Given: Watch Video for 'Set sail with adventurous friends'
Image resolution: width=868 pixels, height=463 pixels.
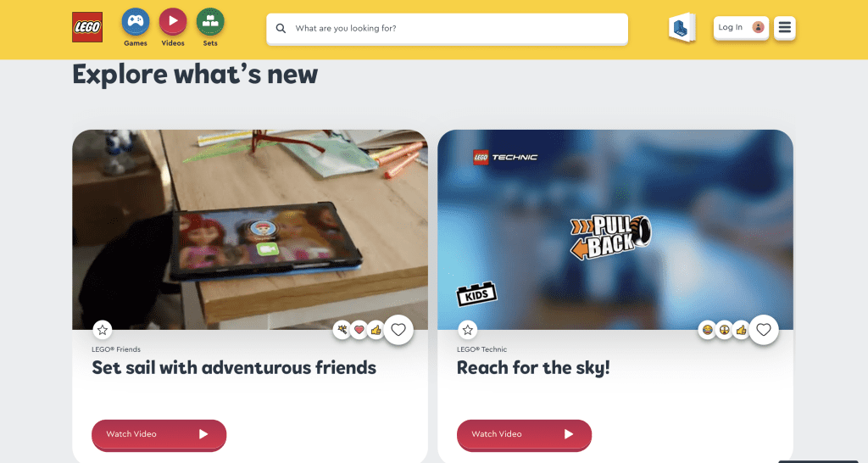Looking at the screenshot, I should pyautogui.click(x=159, y=434).
